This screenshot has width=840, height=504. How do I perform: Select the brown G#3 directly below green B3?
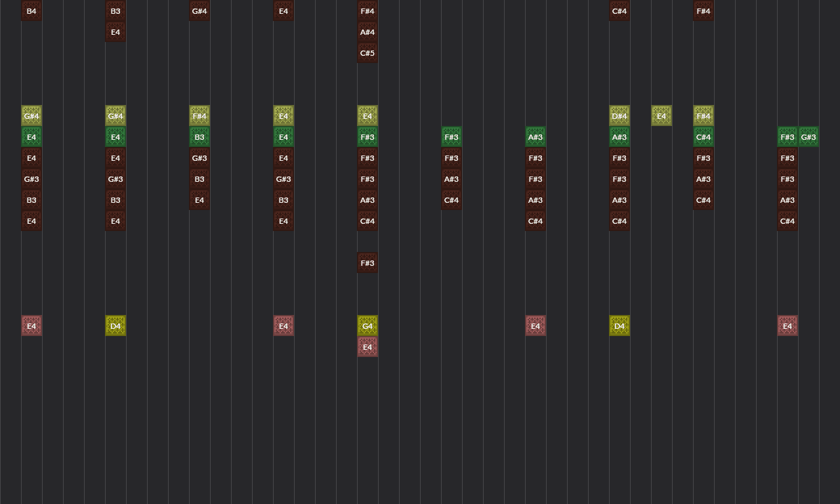(199, 157)
